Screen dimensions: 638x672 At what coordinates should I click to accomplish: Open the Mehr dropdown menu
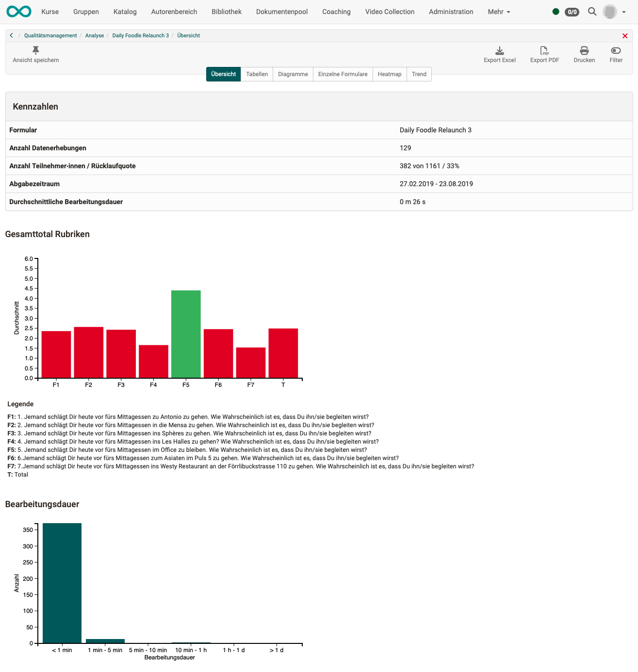coord(498,11)
